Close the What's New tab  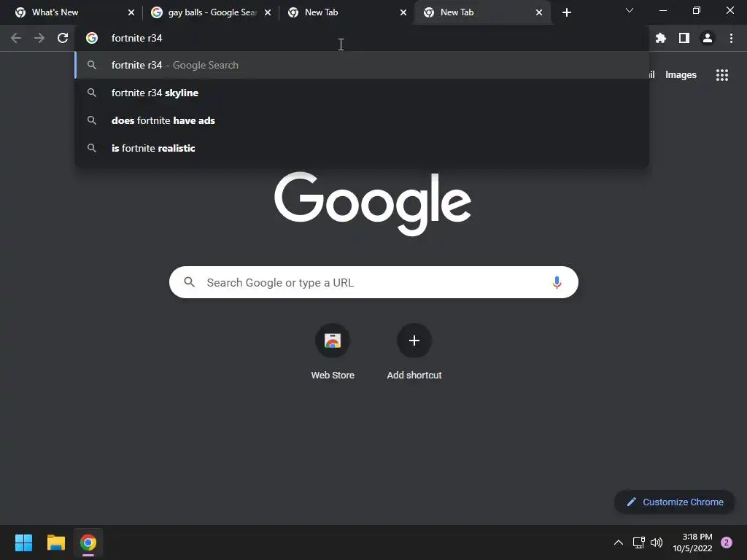click(x=131, y=12)
